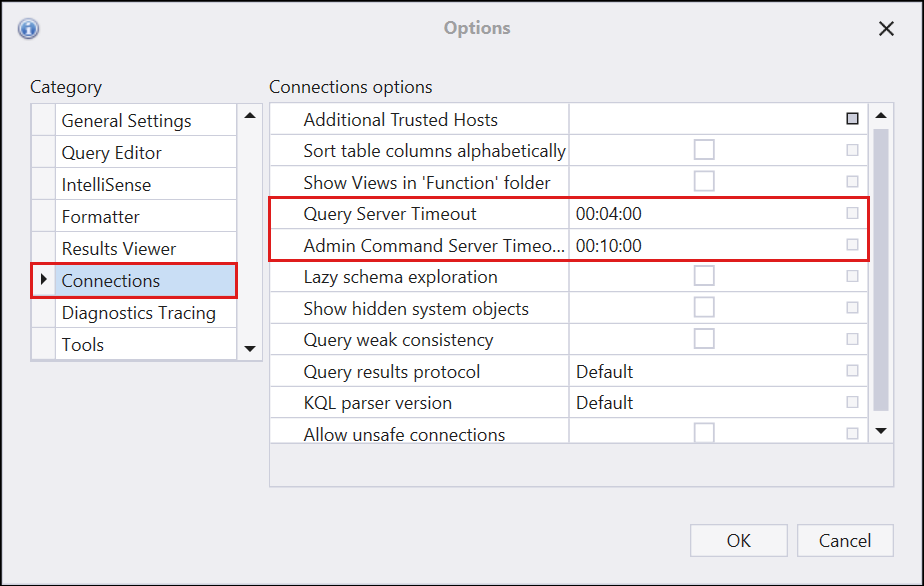The image size is (924, 586).
Task: Toggle Show Views in 'Function' folder checkbox
Action: 704,182
